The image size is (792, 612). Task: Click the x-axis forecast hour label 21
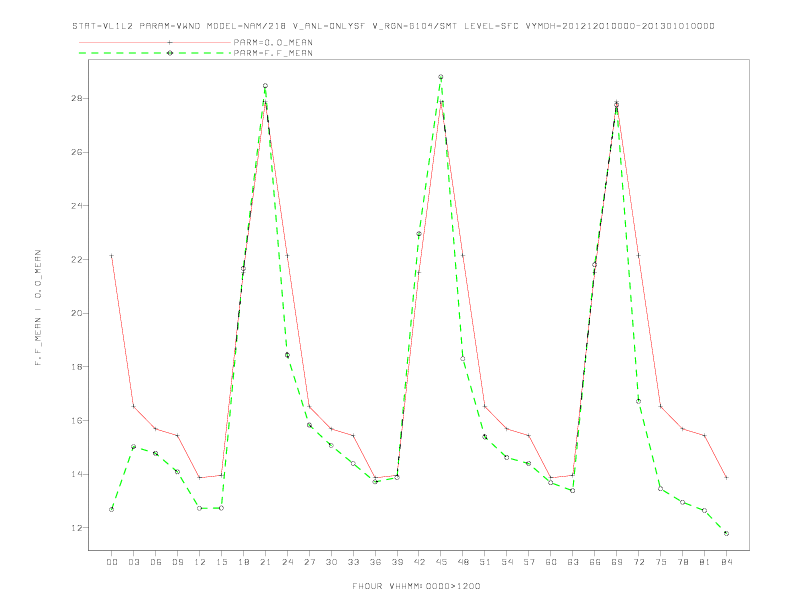[265, 562]
